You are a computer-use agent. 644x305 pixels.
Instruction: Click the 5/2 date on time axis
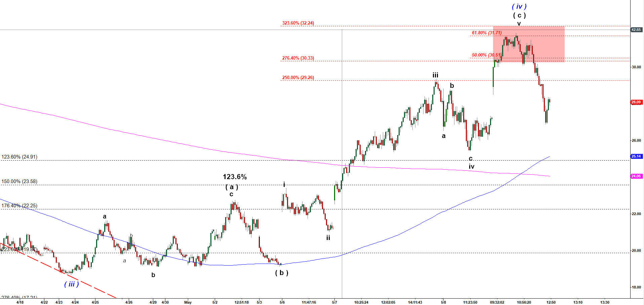point(215,302)
